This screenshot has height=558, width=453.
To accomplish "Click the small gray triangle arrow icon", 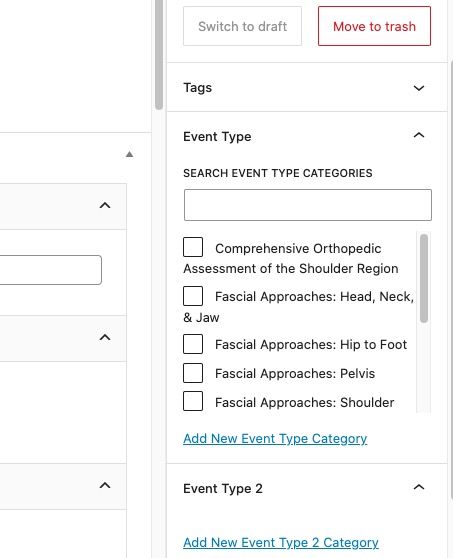I will (x=130, y=154).
